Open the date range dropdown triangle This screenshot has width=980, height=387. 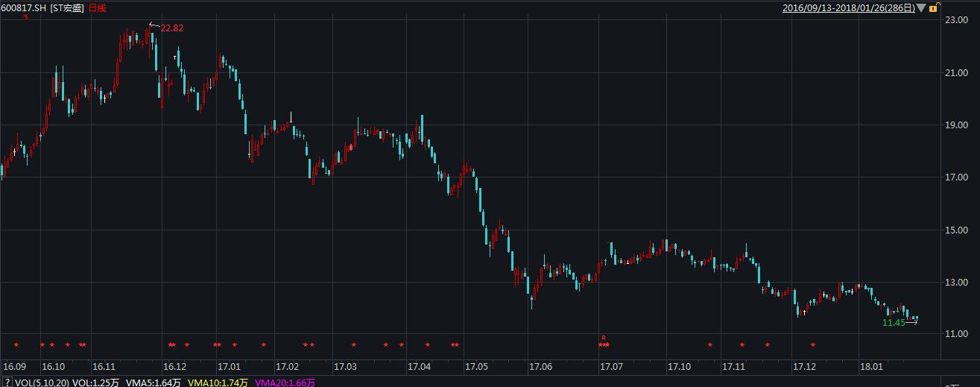[x=921, y=8]
